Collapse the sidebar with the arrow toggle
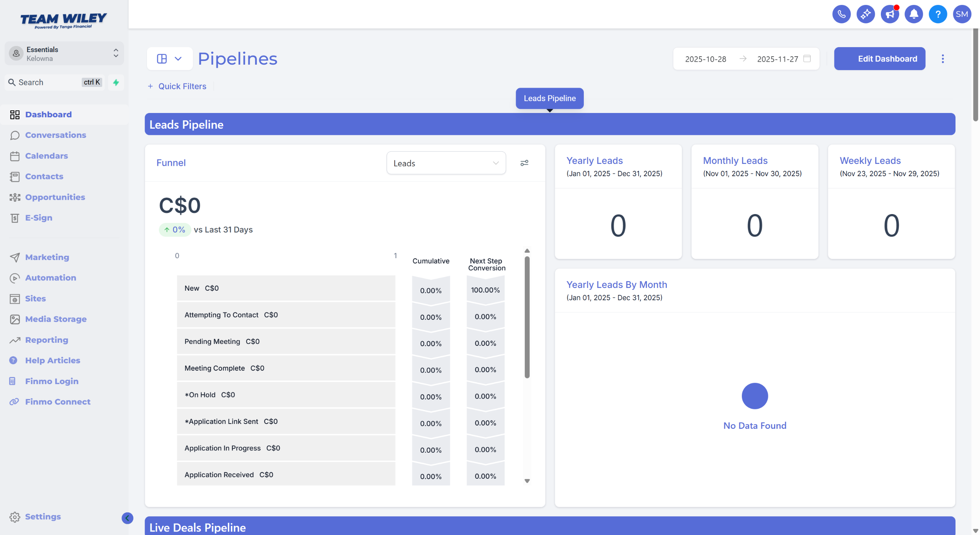Image resolution: width=980 pixels, height=535 pixels. point(127,518)
